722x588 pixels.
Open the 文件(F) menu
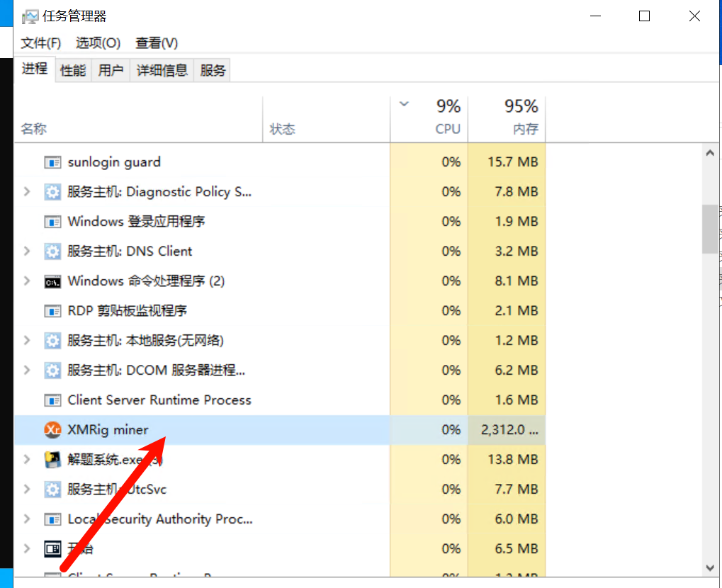(x=40, y=43)
